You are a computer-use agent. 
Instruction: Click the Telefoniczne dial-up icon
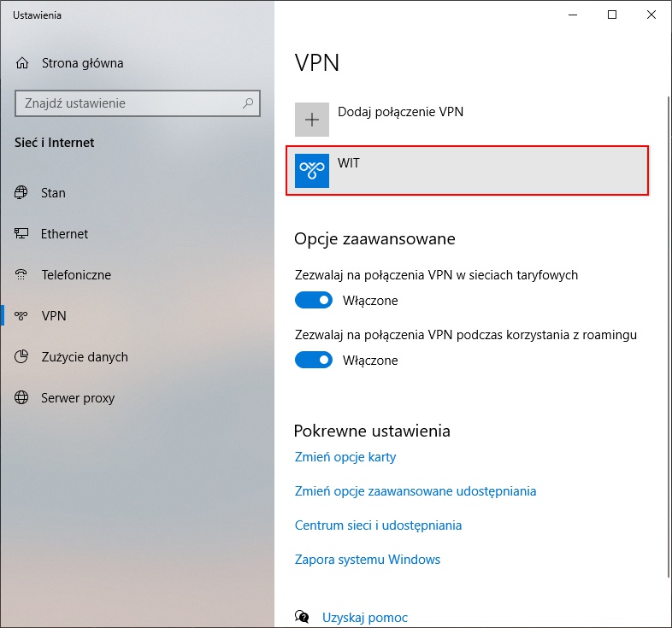[22, 275]
